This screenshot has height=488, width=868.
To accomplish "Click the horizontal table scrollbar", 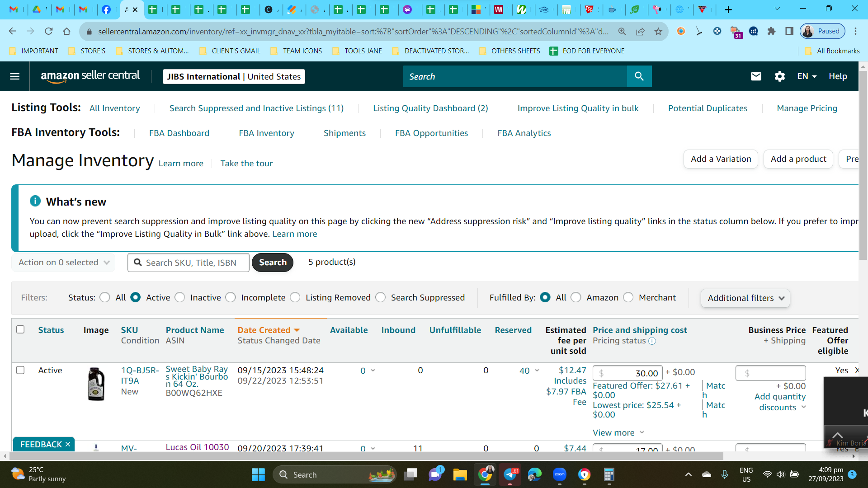I will (x=366, y=456).
